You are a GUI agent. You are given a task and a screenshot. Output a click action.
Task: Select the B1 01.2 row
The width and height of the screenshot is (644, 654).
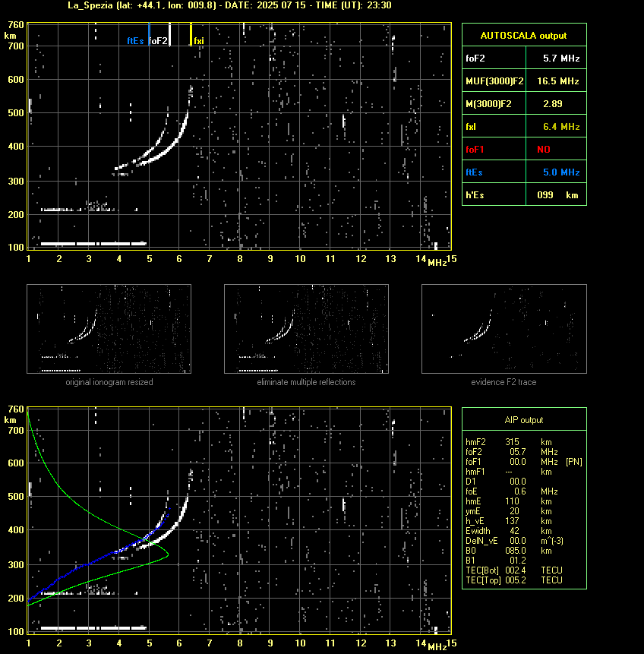(x=495, y=561)
